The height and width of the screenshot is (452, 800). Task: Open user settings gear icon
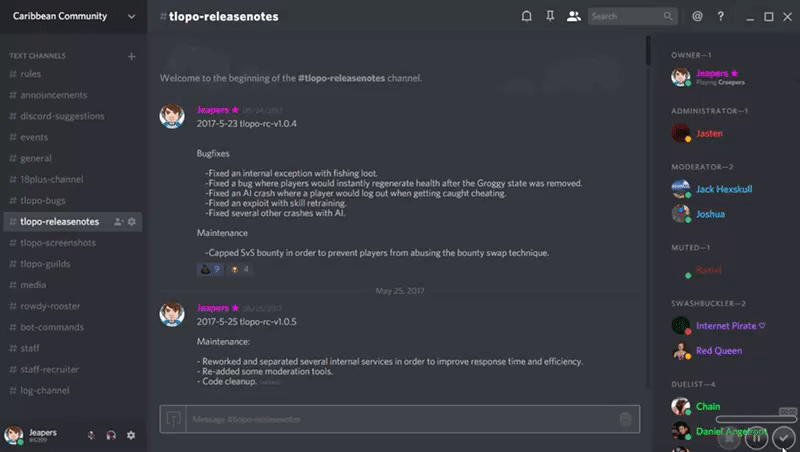(x=131, y=435)
